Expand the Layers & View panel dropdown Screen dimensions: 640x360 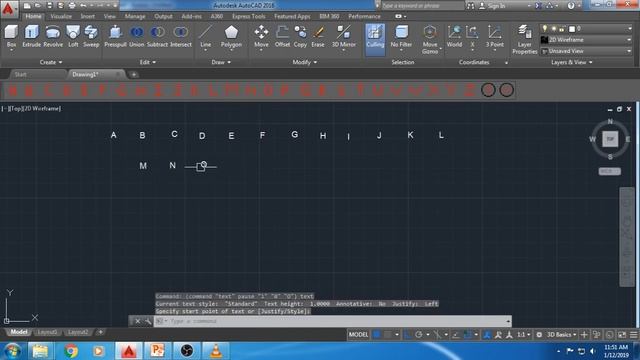(571, 62)
